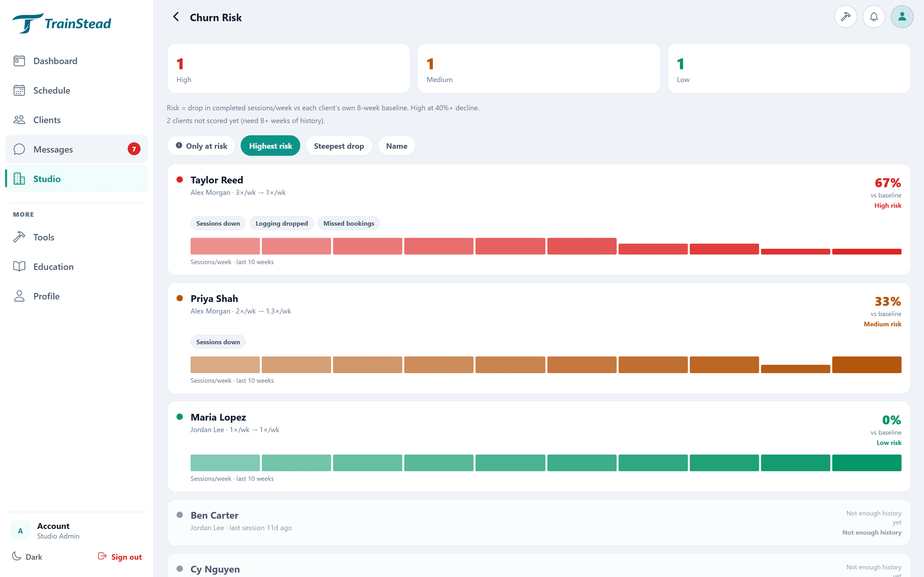924x577 pixels.
Task: Toggle the Only at risk filter
Action: pyautogui.click(x=201, y=146)
